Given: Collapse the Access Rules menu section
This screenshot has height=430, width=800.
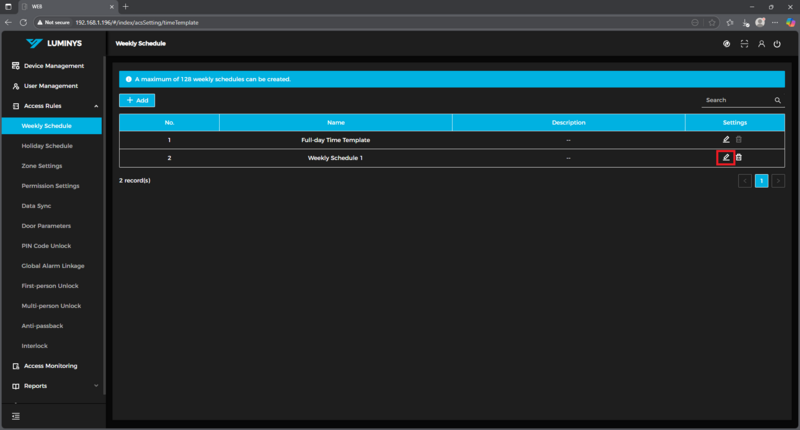Looking at the screenshot, I should pyautogui.click(x=96, y=106).
